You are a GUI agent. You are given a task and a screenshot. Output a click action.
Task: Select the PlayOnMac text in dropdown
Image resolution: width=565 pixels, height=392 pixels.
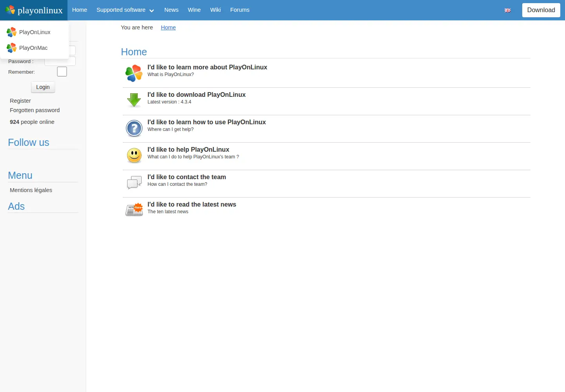33,48
